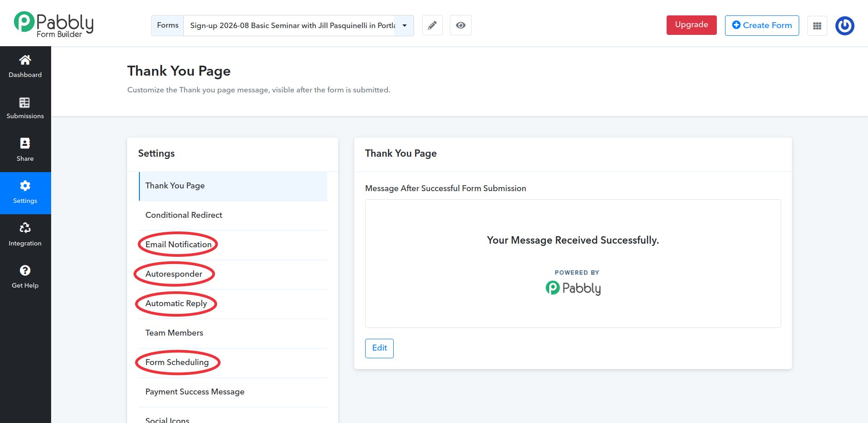868x423 pixels.
Task: Open the Share sidebar icon
Action: (x=25, y=143)
